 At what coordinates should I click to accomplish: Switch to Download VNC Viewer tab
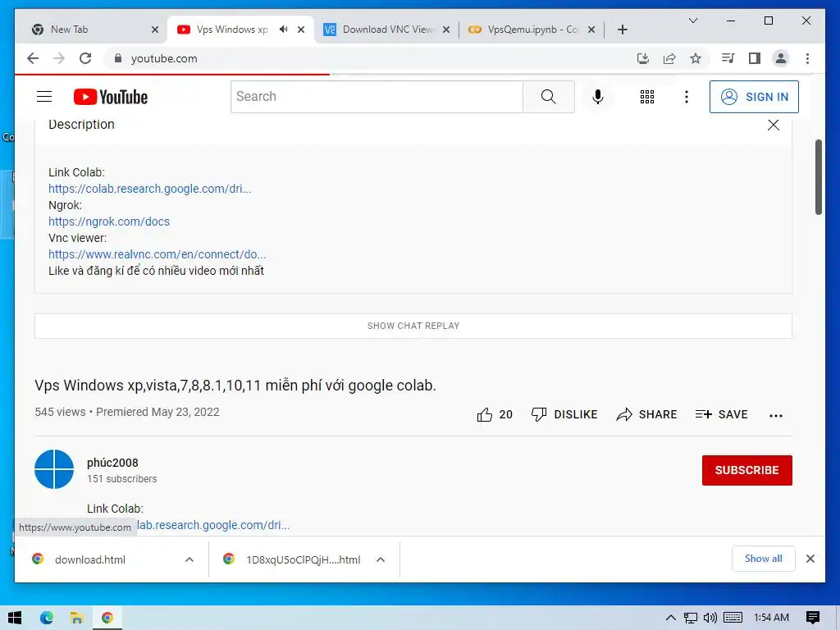[x=387, y=30]
